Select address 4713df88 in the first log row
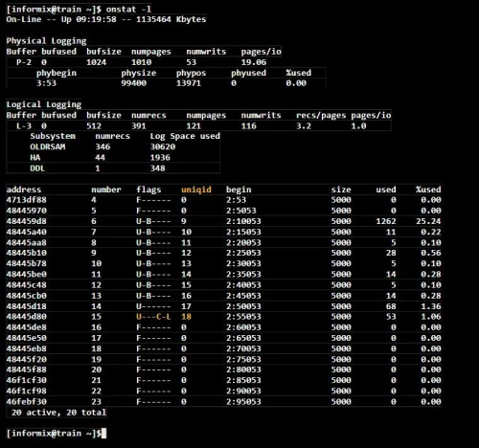This screenshot has height=448, width=479. tap(27, 200)
